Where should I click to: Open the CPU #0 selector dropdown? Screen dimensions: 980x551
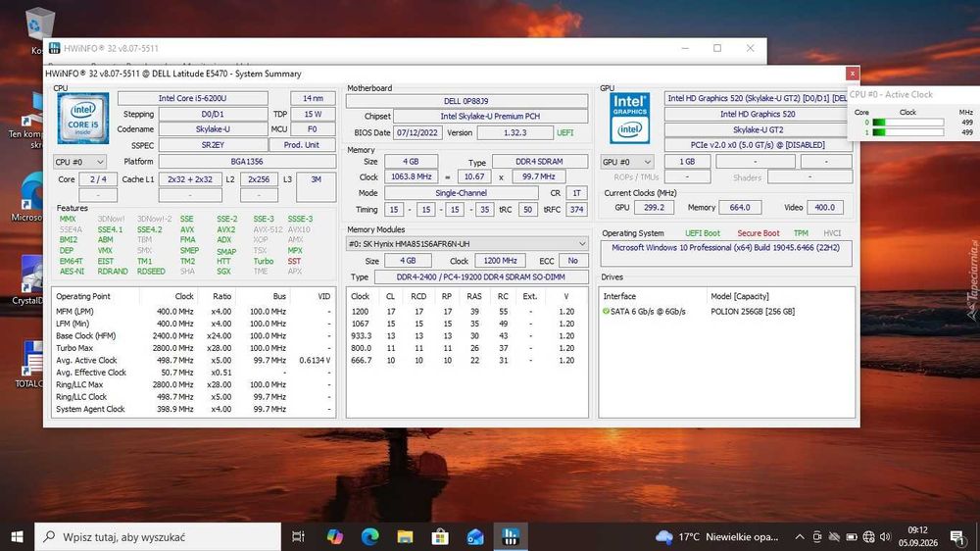coord(79,162)
